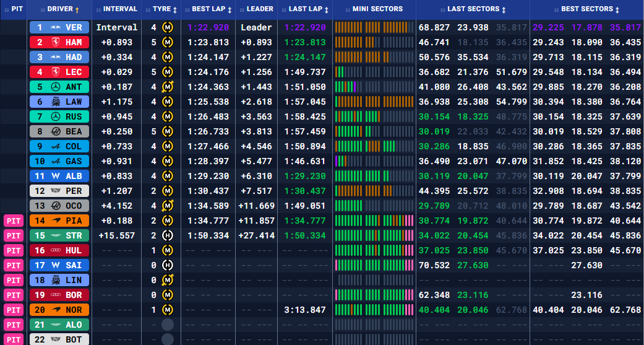Image resolution: width=644 pixels, height=345 pixels.
Task: Click the Leader column header
Action: coord(259,9)
